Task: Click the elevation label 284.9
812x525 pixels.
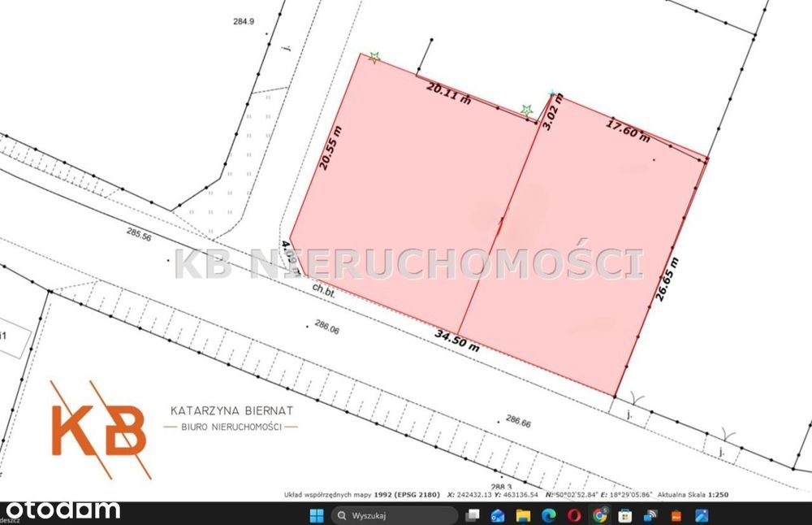Action: pos(244,21)
